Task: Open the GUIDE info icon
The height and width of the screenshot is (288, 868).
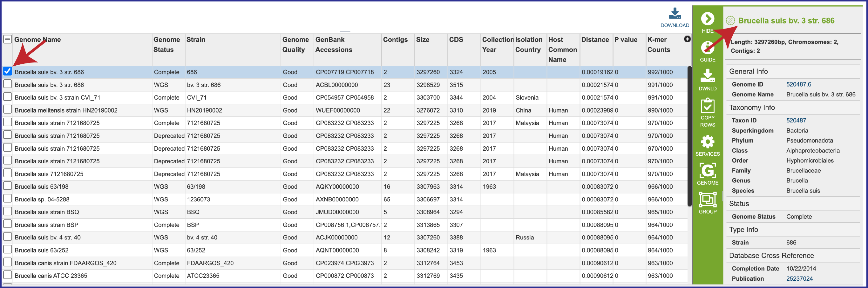Action: [707, 48]
